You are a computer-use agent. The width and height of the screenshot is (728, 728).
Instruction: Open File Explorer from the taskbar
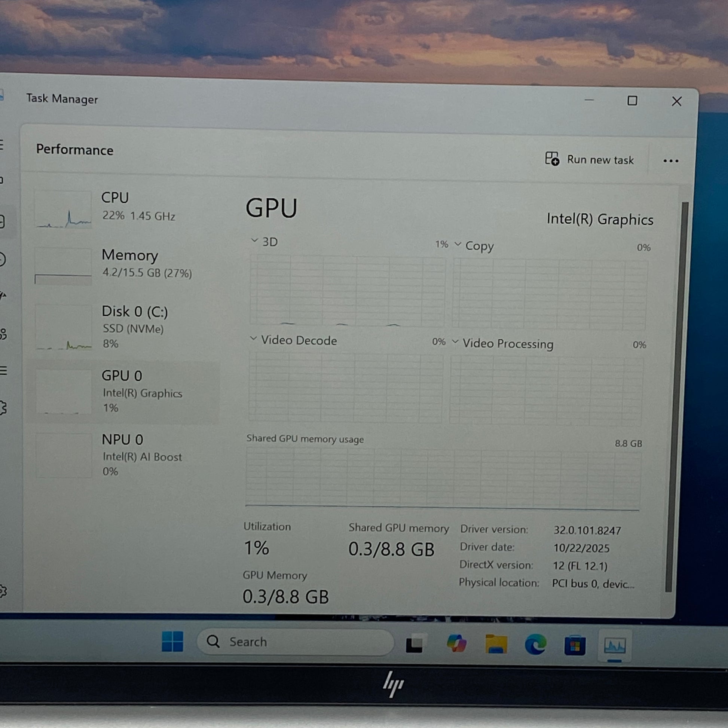click(x=496, y=644)
